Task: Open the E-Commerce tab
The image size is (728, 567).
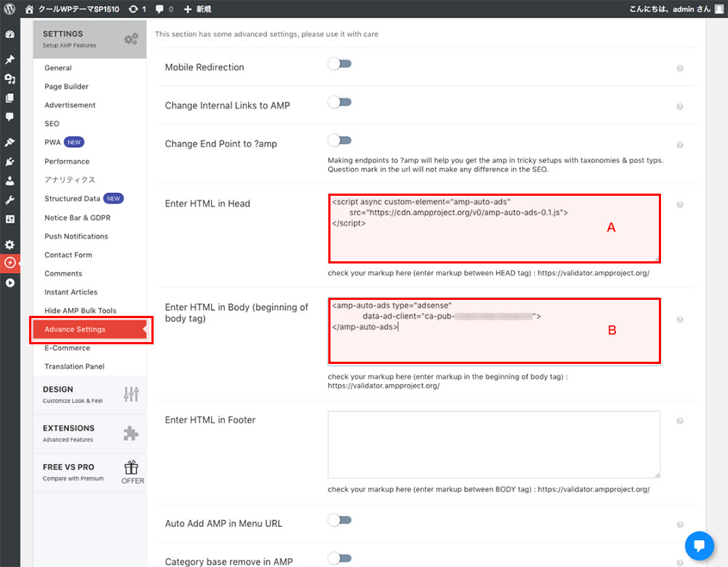Action: 67,348
